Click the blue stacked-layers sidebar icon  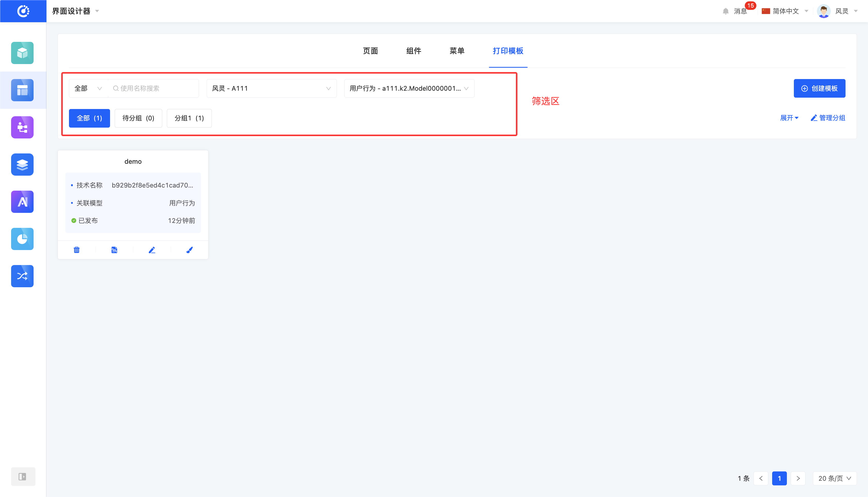pos(22,165)
